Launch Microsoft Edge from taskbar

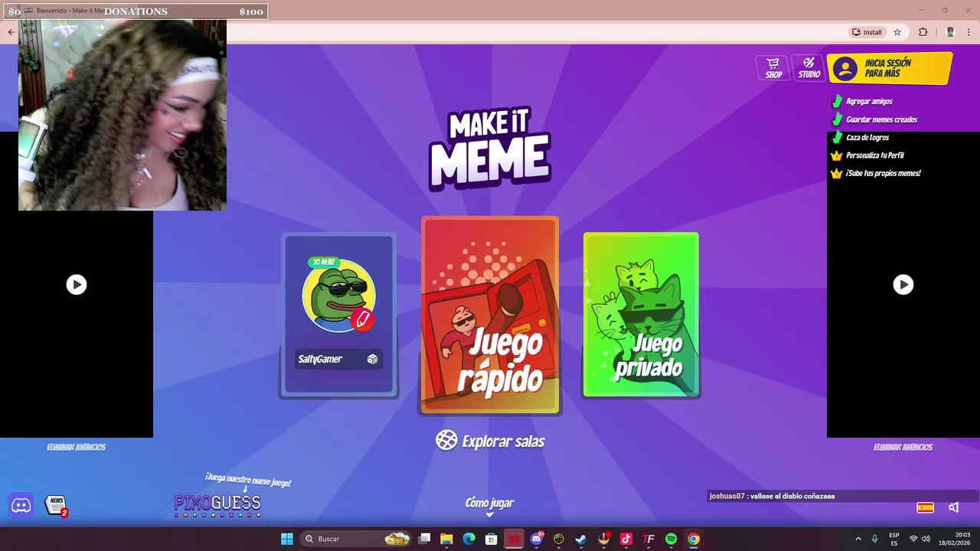point(469,539)
